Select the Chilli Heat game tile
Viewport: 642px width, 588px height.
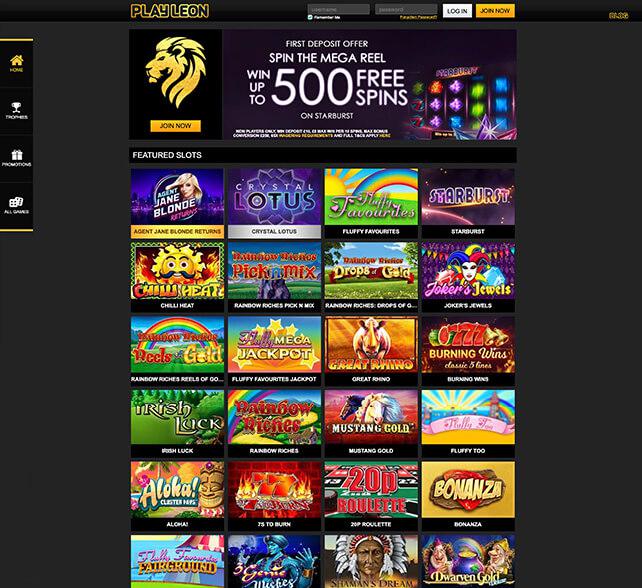click(x=178, y=270)
